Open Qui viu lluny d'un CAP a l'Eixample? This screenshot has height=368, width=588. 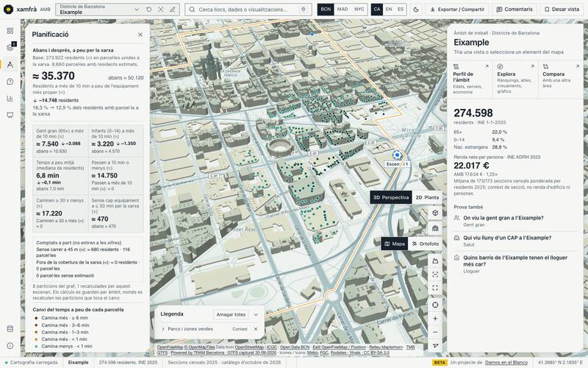point(516,241)
